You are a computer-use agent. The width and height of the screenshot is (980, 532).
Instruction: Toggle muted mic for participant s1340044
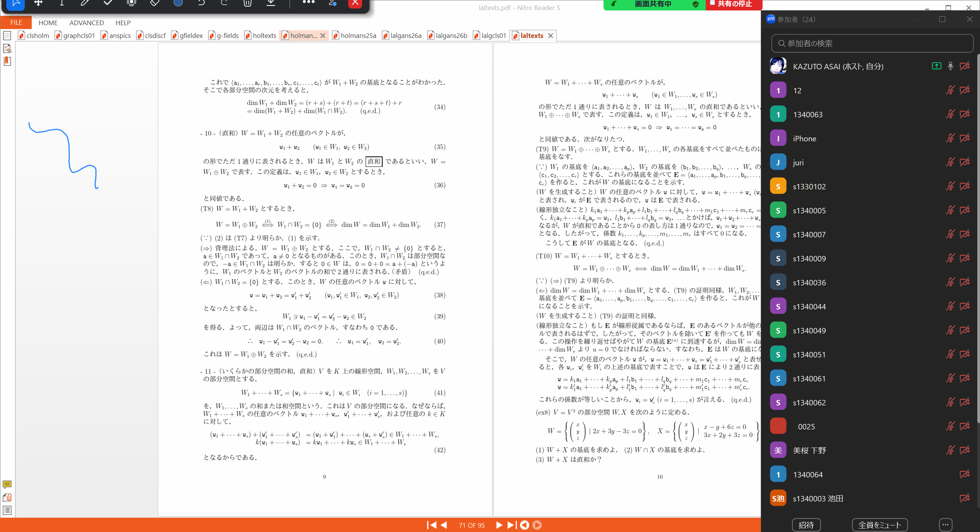[951, 306]
